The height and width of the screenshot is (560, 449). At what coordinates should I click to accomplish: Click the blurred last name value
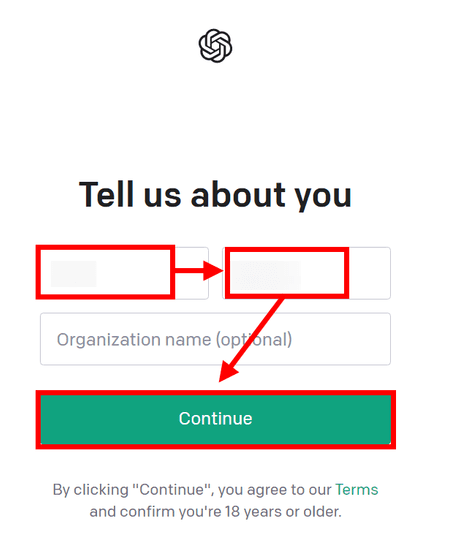(x=265, y=275)
